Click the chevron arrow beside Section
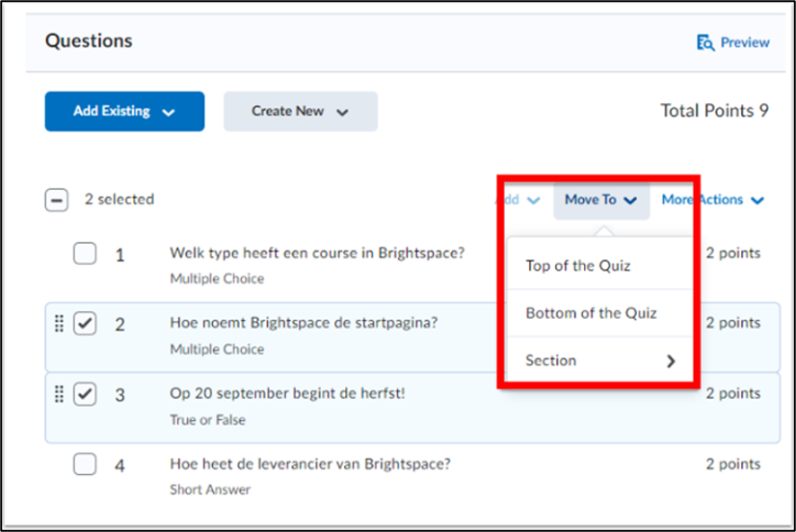Image resolution: width=796 pixels, height=532 pixels. (x=671, y=360)
